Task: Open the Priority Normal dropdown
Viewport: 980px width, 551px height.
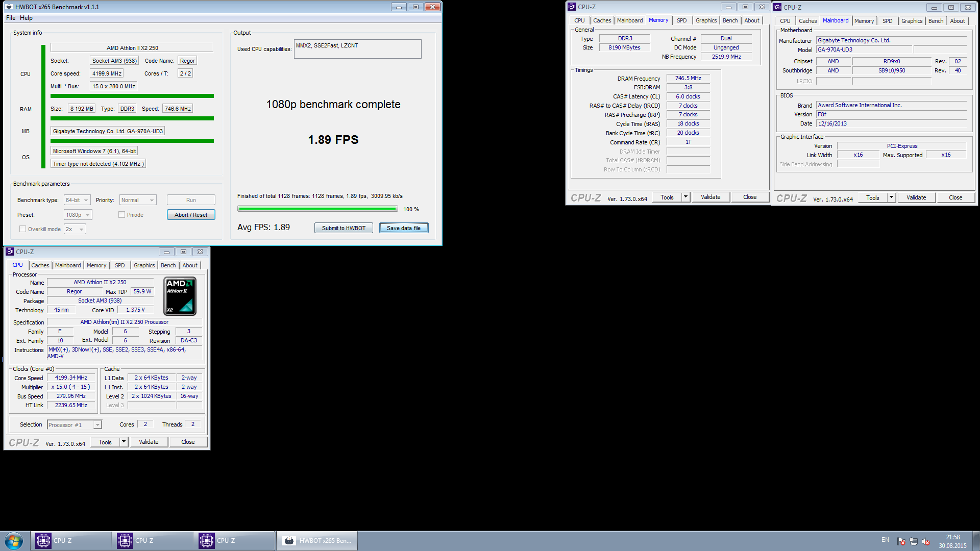Action: pos(138,200)
